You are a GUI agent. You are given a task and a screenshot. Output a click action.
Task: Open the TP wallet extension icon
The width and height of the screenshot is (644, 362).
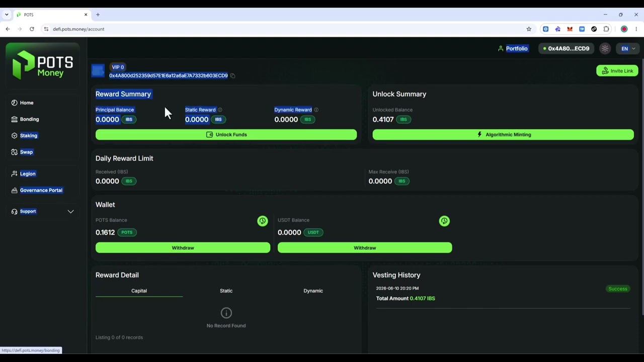(582, 29)
